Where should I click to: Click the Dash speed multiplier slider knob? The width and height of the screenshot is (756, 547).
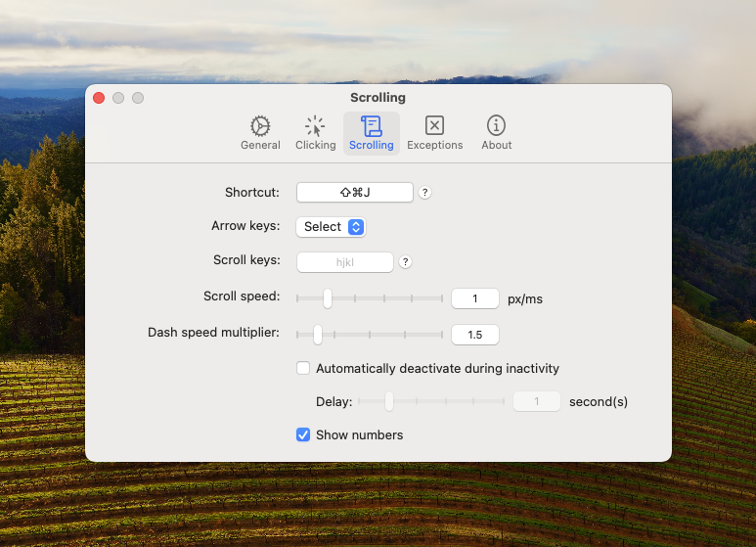pos(317,335)
